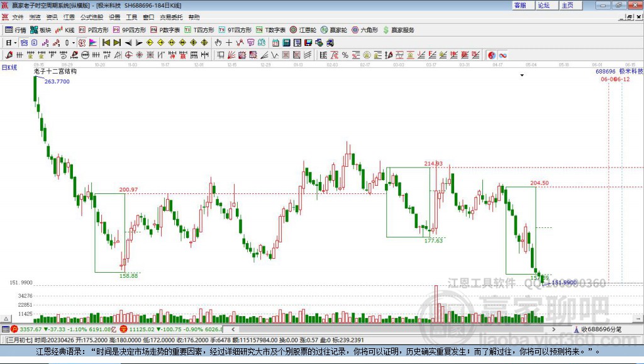Image resolution: width=644 pixels, height=364 pixels.
Task: Expand the 日 period dropdown arrow
Action: (x=15, y=42)
